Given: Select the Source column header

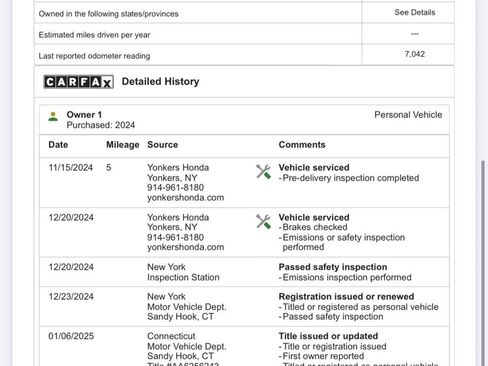Looking at the screenshot, I should tap(163, 145).
